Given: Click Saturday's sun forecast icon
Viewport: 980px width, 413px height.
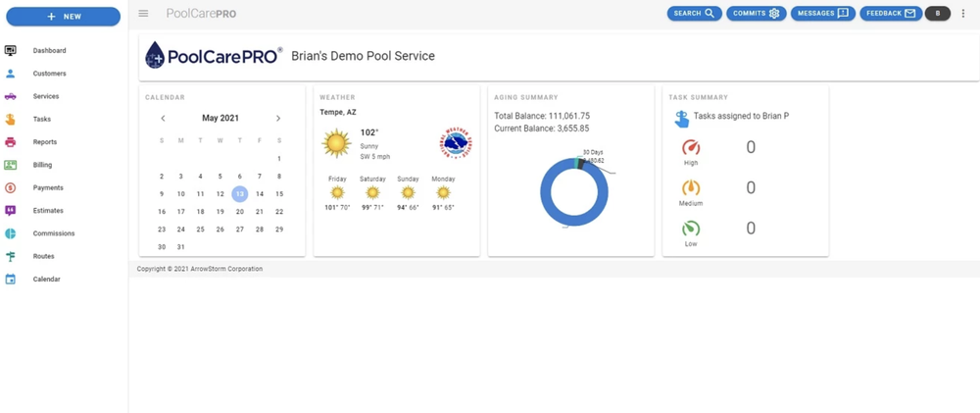Looking at the screenshot, I should pos(372,192).
